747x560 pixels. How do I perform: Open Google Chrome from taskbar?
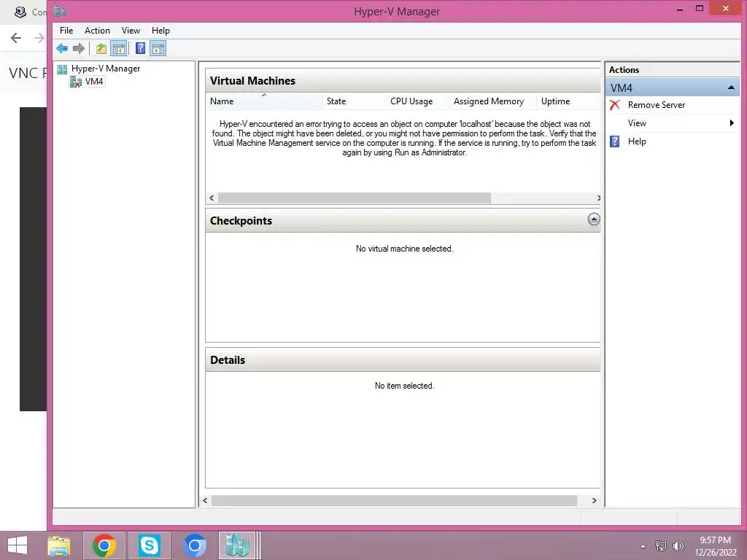[104, 545]
